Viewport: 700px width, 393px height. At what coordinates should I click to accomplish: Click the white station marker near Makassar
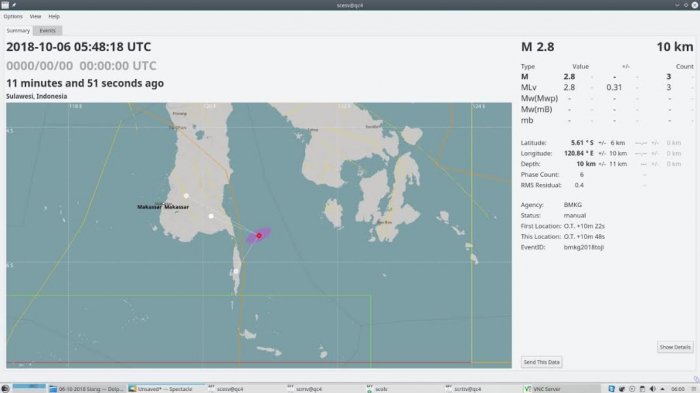coord(186,196)
